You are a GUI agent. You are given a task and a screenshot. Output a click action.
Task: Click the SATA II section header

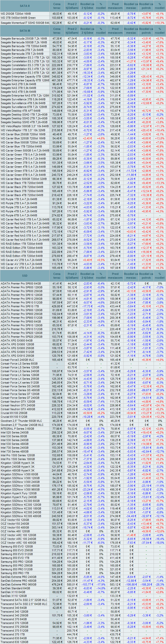point(25,6)
